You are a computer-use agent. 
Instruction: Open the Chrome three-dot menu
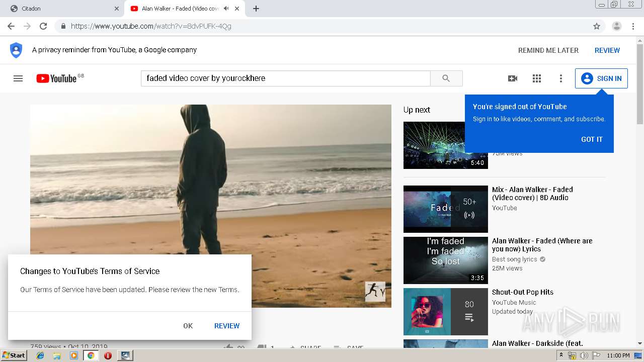coord(633,26)
